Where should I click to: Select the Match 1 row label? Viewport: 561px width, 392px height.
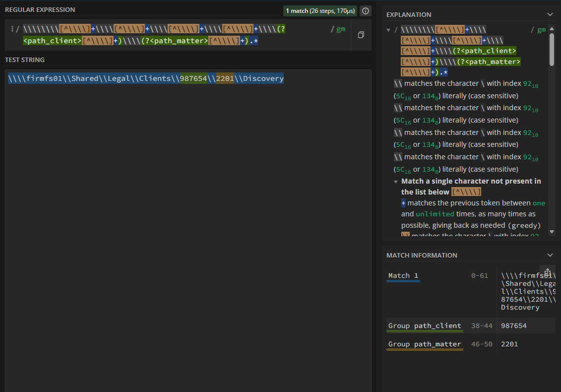click(x=403, y=276)
